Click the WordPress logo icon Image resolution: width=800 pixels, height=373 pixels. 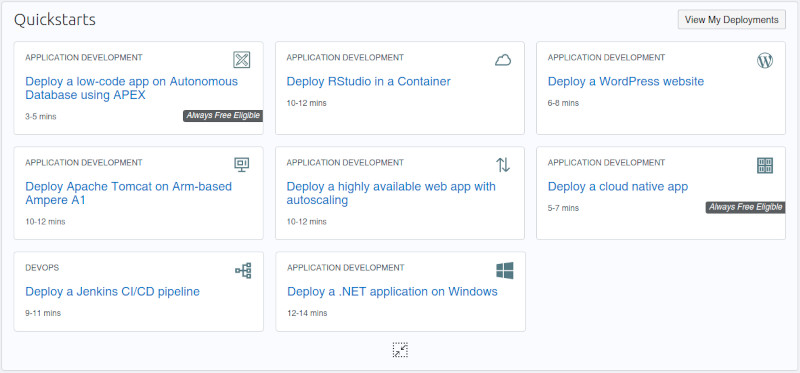click(x=765, y=61)
